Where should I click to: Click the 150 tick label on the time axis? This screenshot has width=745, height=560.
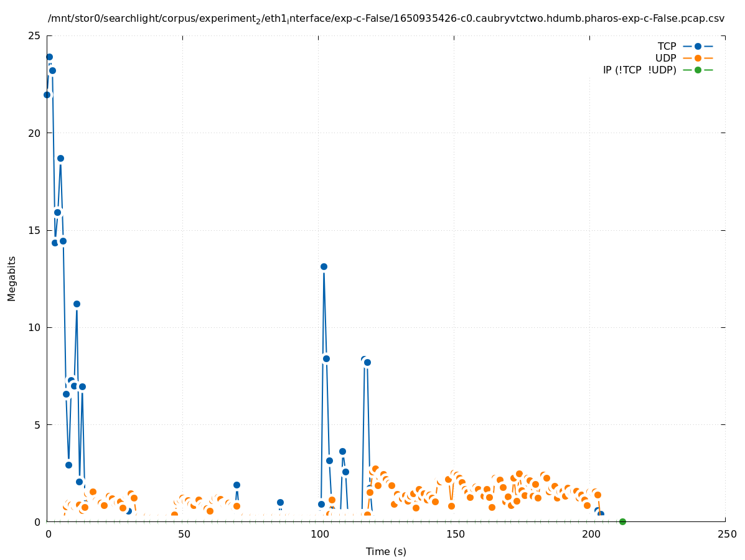pyautogui.click(x=454, y=534)
